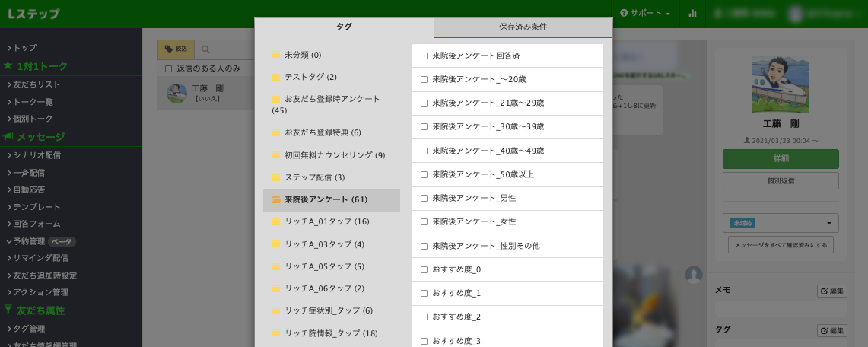This screenshot has height=347, width=868.
Task: Click the search magnifier icon
Action: tap(205, 49)
